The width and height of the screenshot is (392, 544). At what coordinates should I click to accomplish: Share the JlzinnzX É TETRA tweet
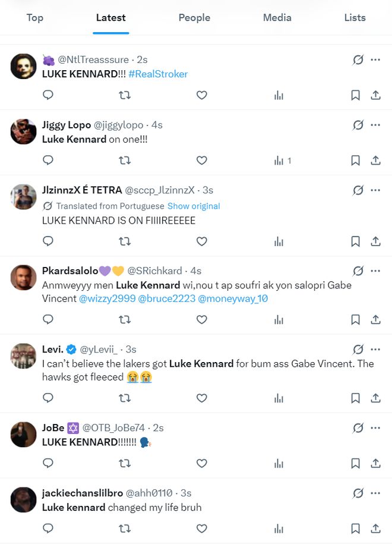pyautogui.click(x=375, y=241)
